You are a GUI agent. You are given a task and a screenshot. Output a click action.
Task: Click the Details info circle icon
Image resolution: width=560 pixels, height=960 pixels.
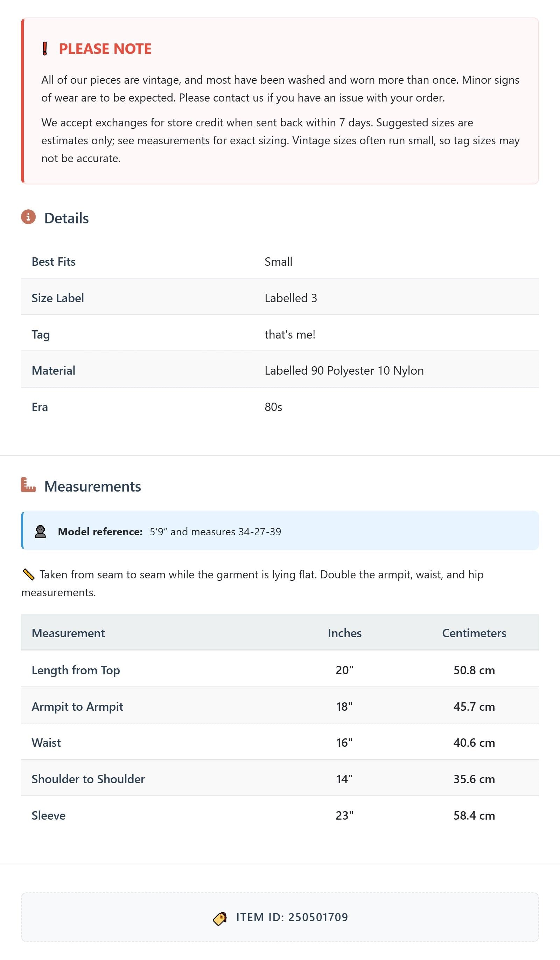tap(28, 217)
